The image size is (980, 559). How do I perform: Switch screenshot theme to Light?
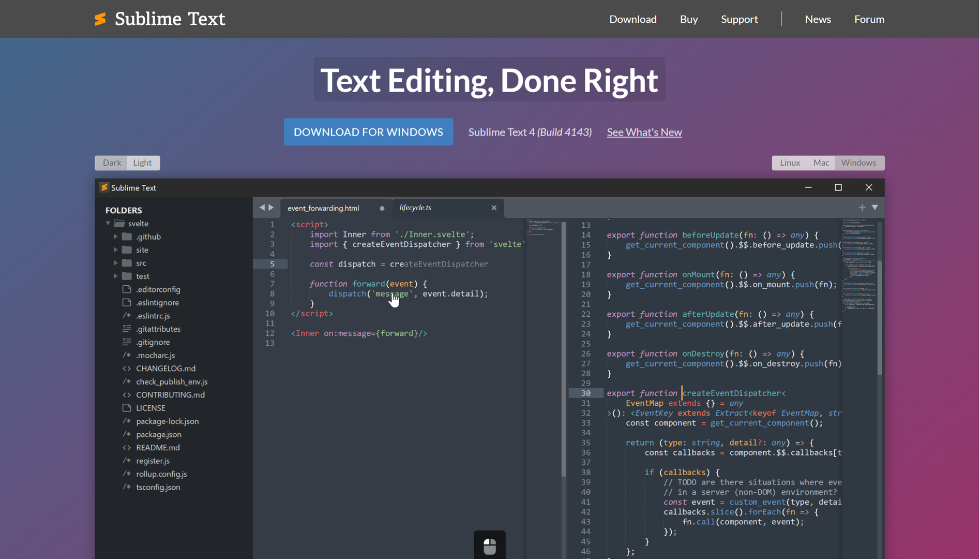point(142,163)
